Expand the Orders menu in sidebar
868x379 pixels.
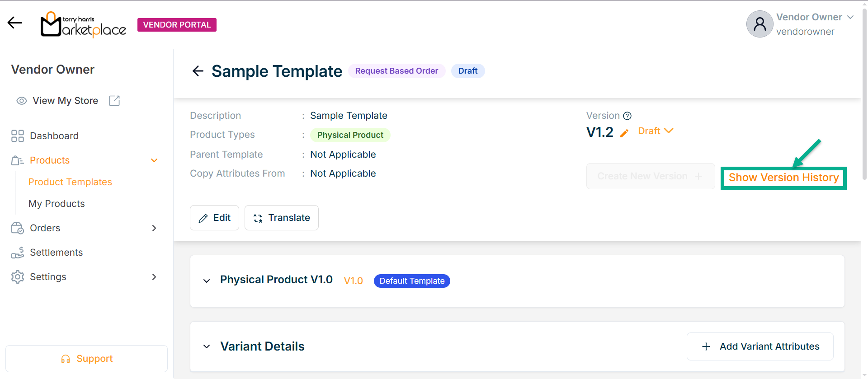pyautogui.click(x=154, y=228)
